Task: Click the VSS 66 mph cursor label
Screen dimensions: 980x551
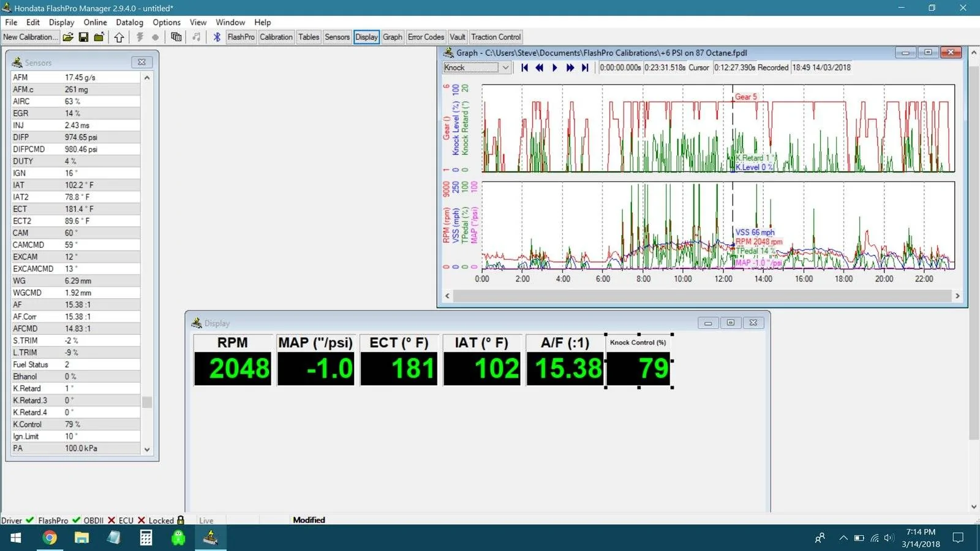Action: point(755,233)
